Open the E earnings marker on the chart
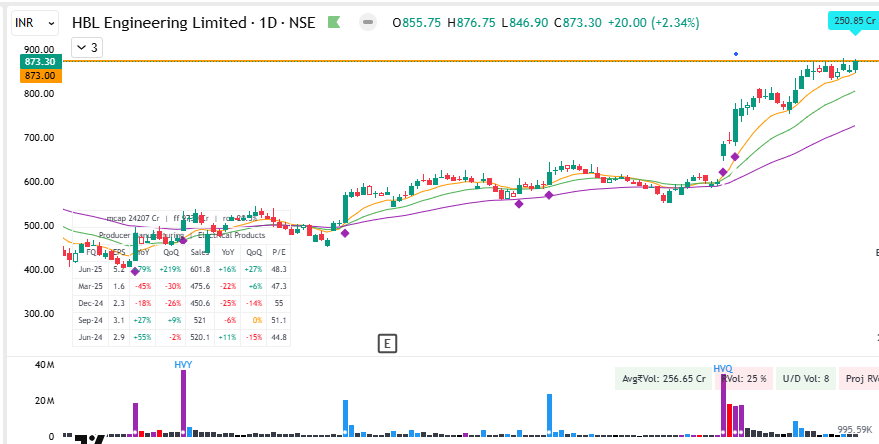This screenshot has height=444, width=879. (387, 344)
